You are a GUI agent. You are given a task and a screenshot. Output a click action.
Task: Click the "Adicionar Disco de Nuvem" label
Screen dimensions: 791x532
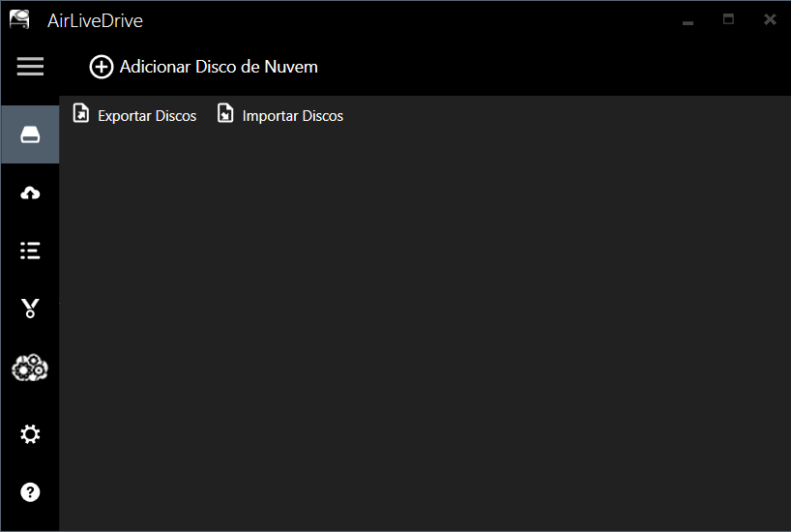219,67
